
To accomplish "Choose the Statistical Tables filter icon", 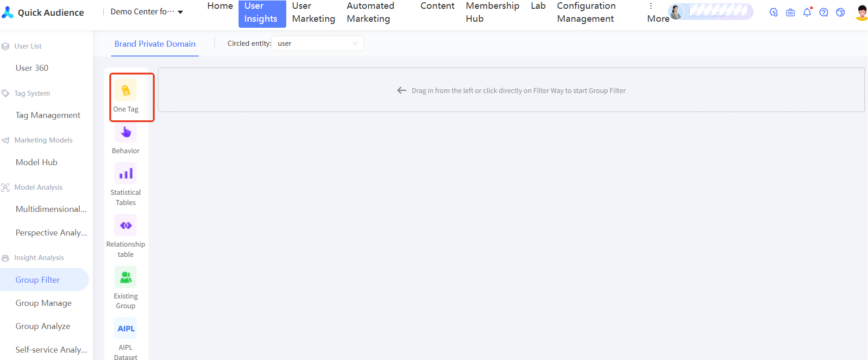I will pos(126,174).
